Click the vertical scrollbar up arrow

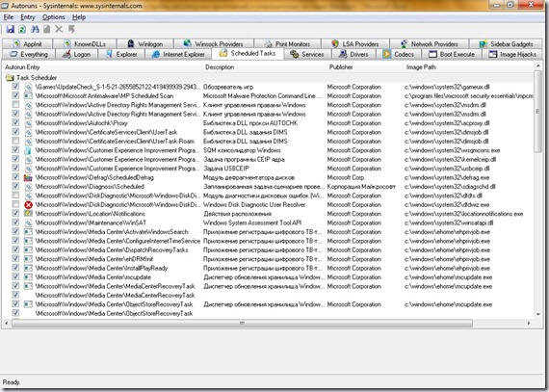tap(538, 65)
